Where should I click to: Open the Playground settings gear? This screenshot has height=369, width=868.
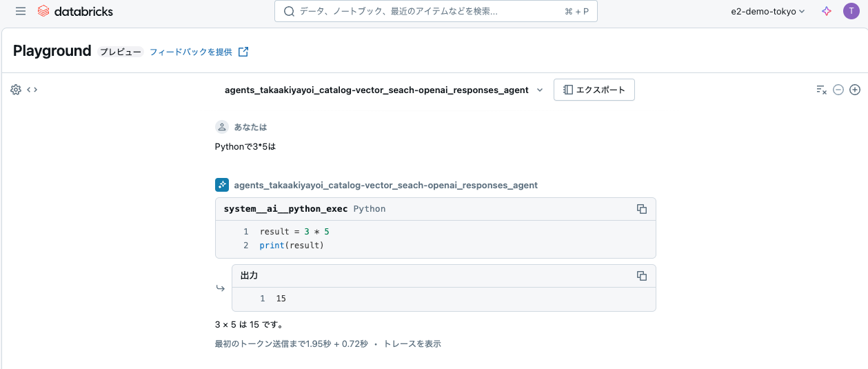coord(16,90)
